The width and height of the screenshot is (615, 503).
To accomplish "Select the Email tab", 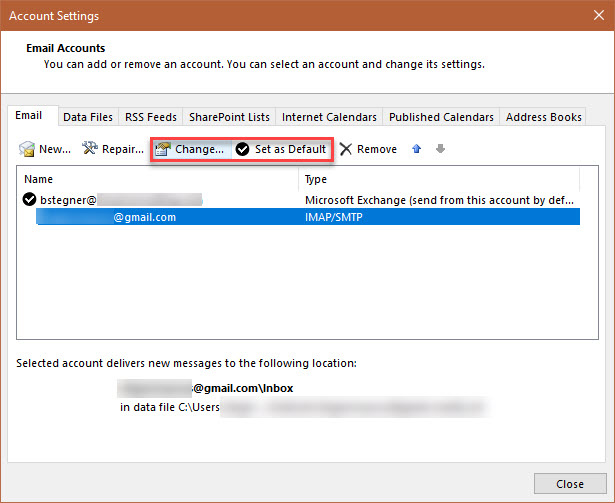I will click(x=29, y=116).
